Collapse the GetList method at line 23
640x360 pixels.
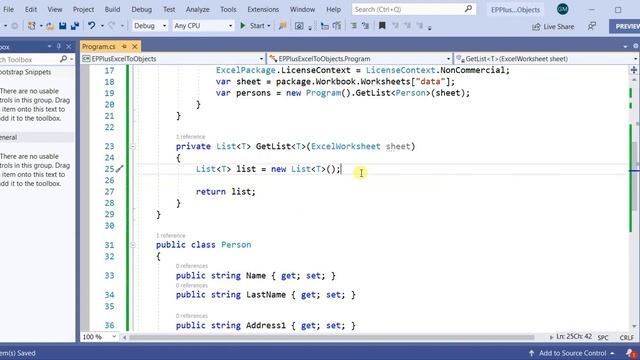pyautogui.click(x=133, y=147)
